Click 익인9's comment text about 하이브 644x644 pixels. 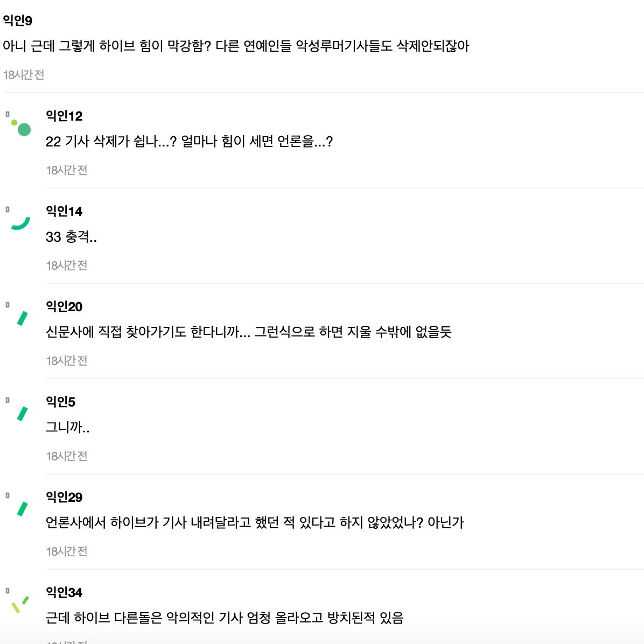[236, 46]
